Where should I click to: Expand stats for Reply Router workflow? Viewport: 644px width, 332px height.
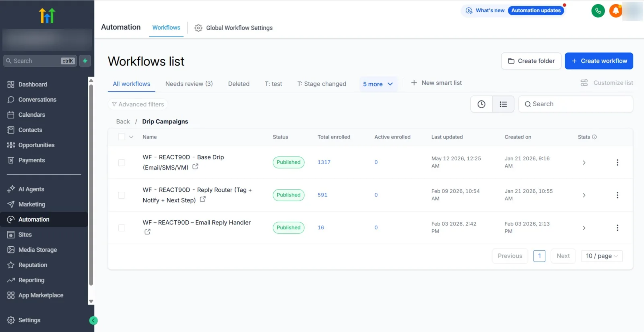(584, 195)
